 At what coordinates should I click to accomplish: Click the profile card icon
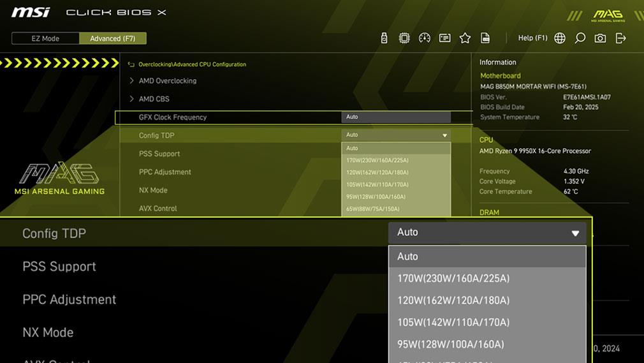444,38
